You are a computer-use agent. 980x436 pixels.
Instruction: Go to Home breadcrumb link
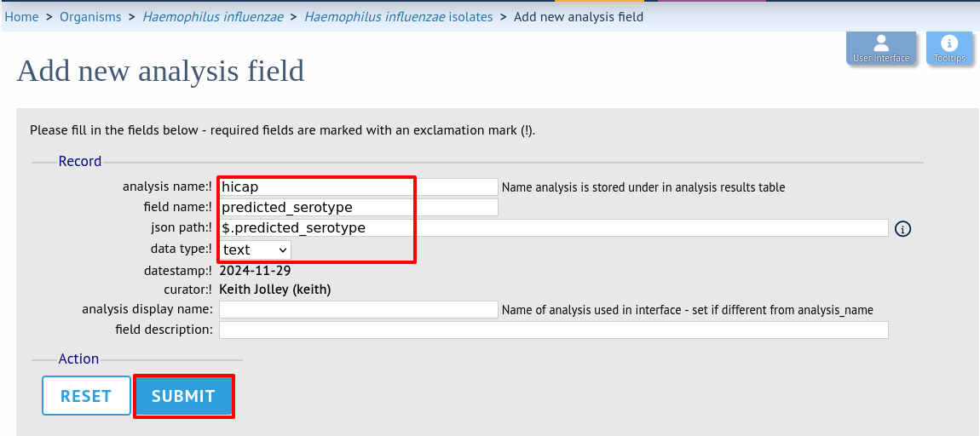pos(22,17)
